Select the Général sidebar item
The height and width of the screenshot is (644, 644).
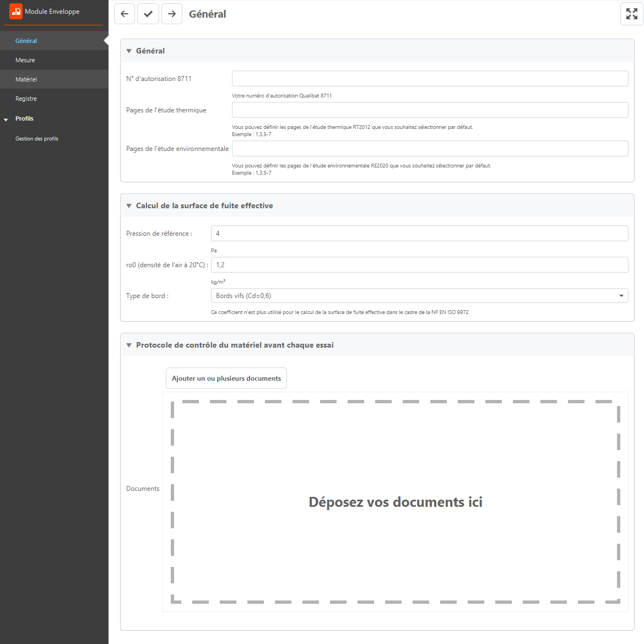coord(54,41)
